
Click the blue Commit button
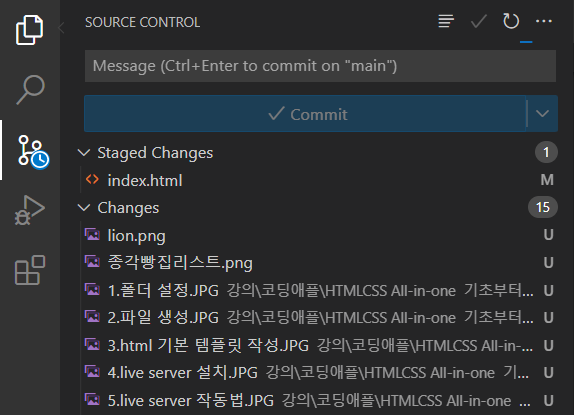coord(305,114)
